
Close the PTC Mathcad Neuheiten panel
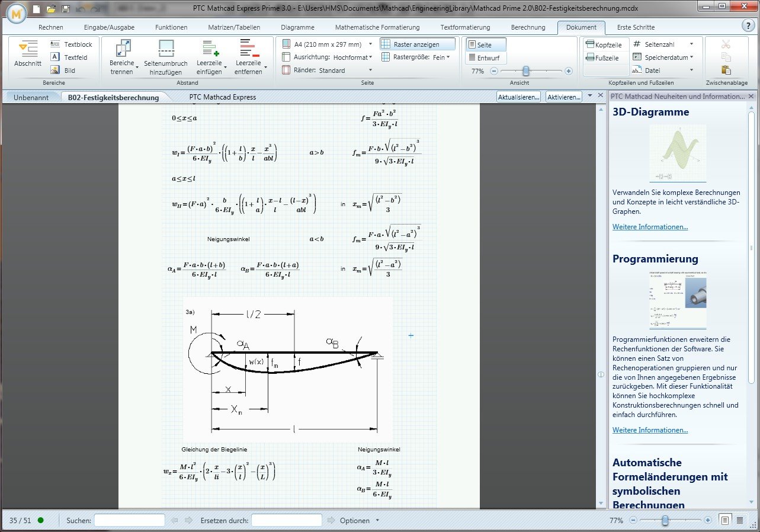751,96
